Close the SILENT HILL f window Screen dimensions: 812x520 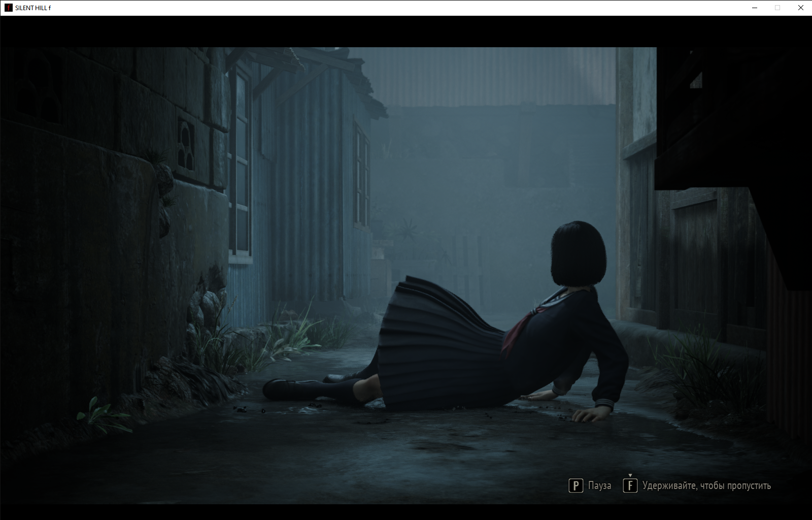click(x=800, y=8)
